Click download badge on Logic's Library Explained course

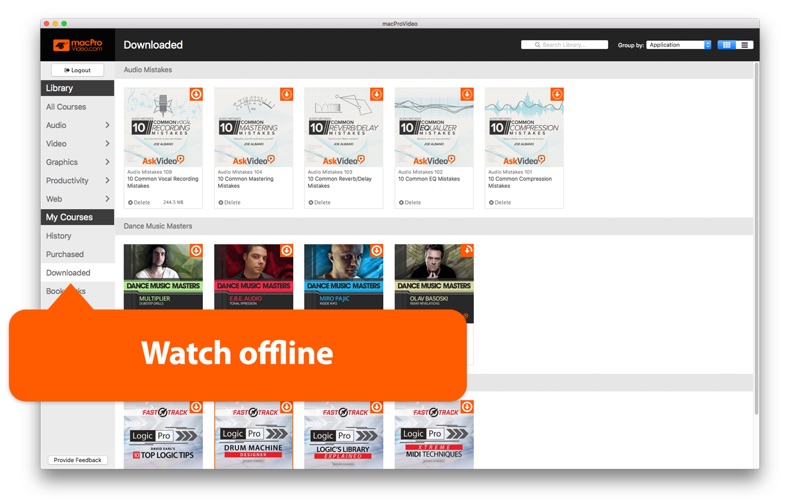377,407
